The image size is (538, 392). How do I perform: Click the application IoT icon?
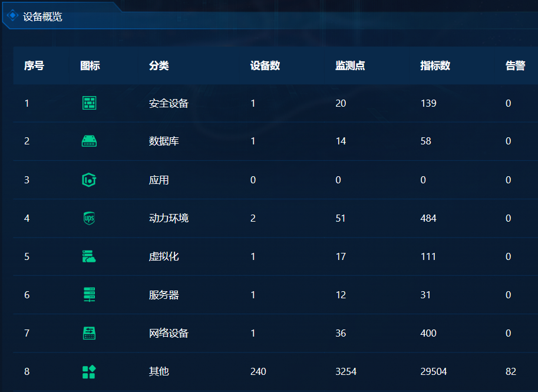[x=89, y=180]
